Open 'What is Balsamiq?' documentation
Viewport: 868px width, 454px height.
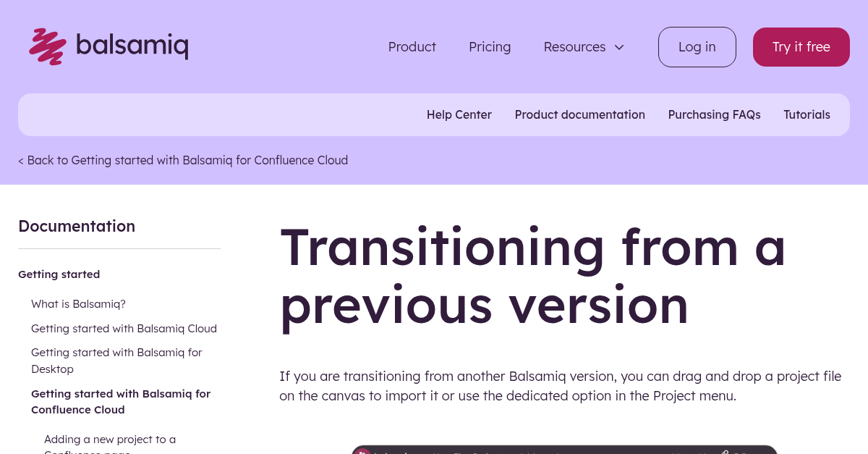(x=78, y=304)
